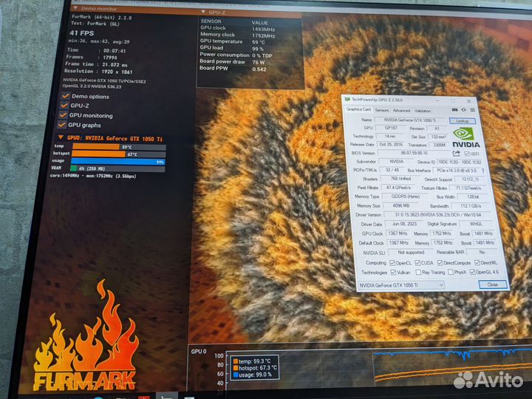Click the Digital Signature WHQL field
This screenshot has height=399, width=532.
[x=476, y=224]
